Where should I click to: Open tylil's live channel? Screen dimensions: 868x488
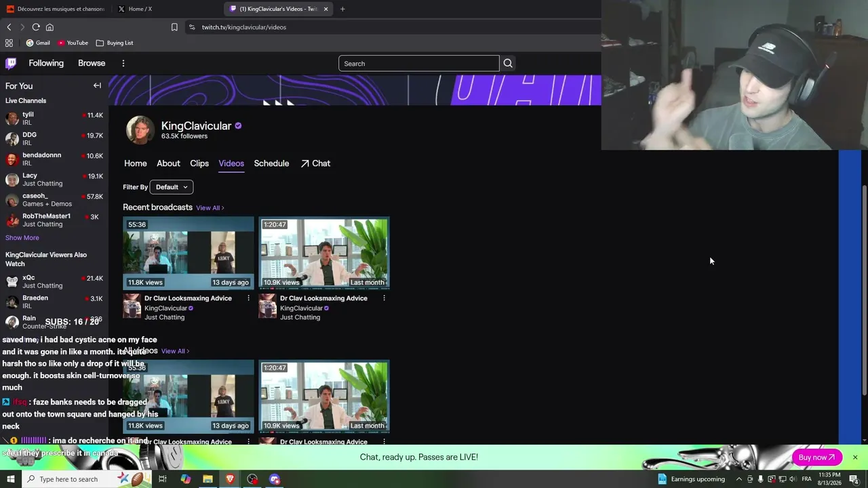tap(54, 119)
